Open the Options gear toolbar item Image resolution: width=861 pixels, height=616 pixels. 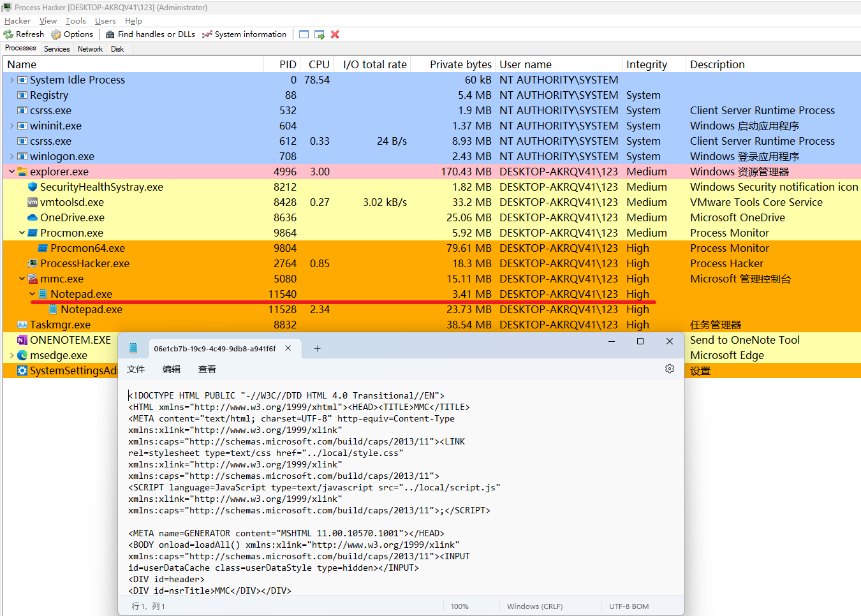click(x=72, y=34)
